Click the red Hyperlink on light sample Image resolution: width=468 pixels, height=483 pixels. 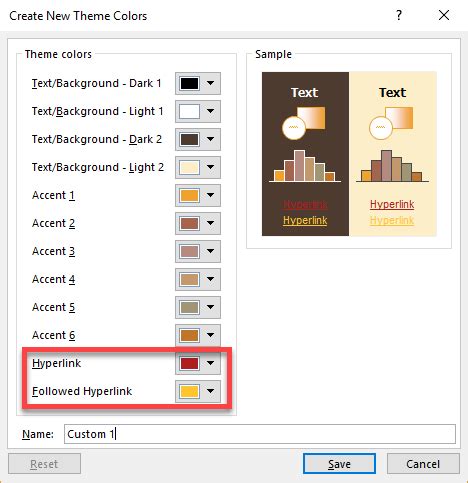[x=392, y=204]
